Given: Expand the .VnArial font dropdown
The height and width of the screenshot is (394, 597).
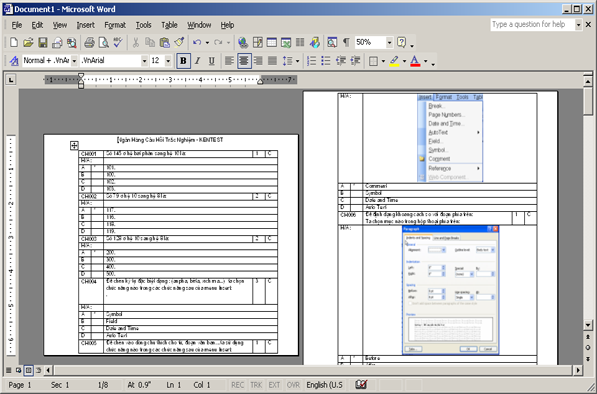Looking at the screenshot, I should 144,61.
